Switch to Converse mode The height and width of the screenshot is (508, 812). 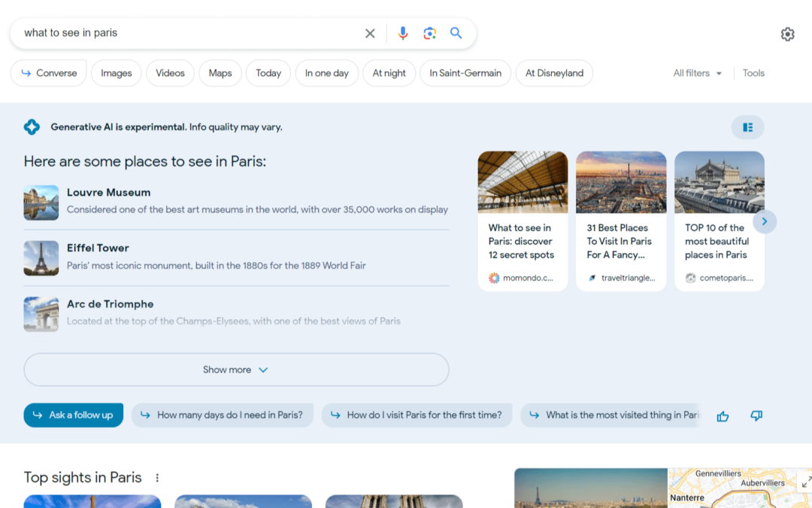coord(49,73)
